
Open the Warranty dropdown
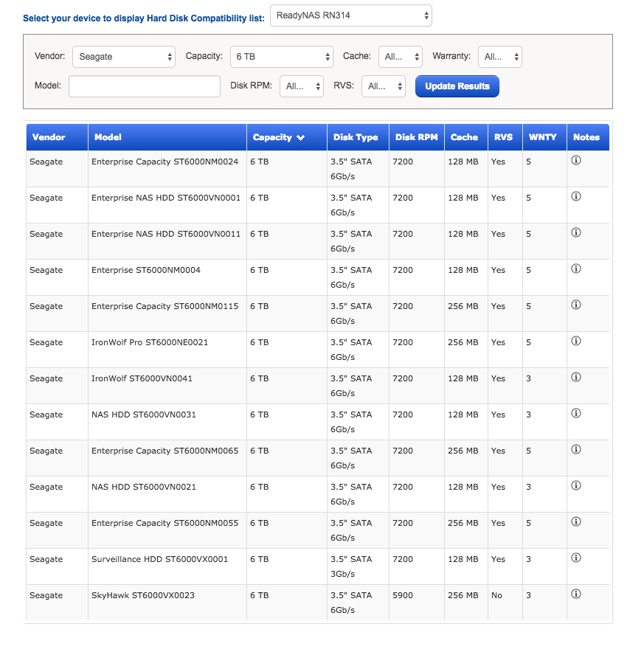point(500,55)
